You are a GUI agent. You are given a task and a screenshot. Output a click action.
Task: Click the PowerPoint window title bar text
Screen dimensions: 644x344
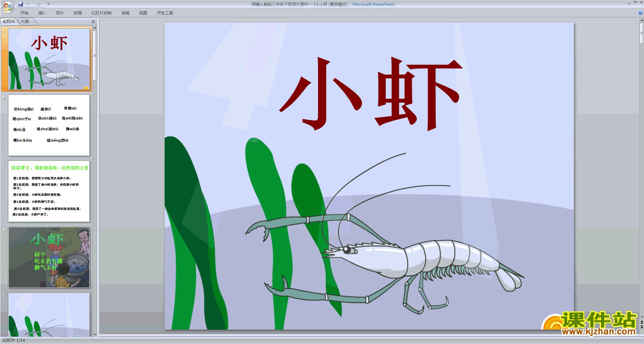tap(323, 4)
